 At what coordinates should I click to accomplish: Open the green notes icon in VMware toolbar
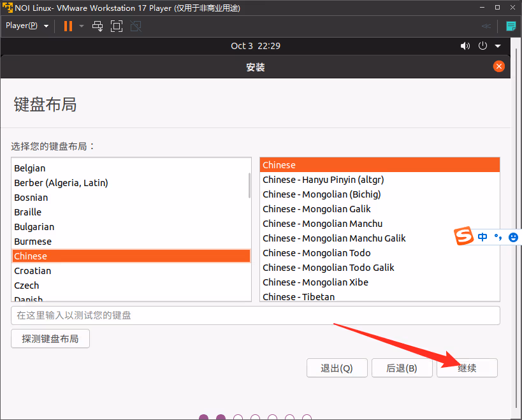pos(511,26)
